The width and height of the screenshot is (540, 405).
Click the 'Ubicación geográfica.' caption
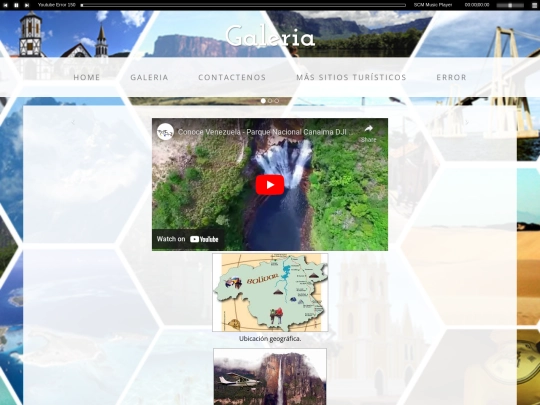point(270,339)
